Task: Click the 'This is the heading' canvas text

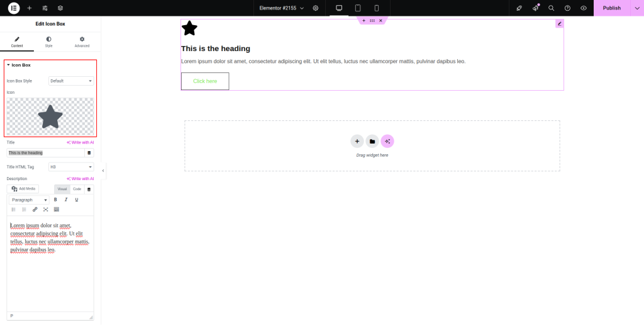Action: click(x=216, y=48)
